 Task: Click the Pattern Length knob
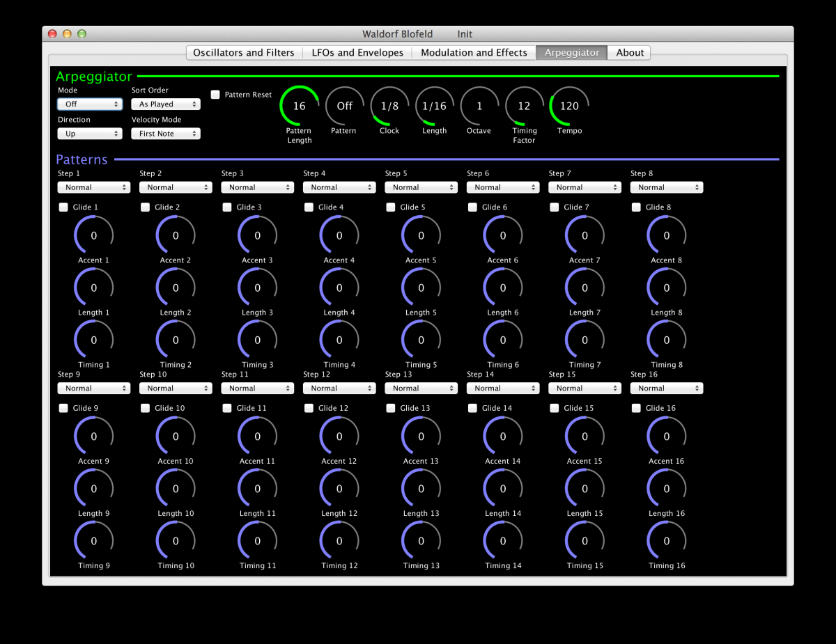coord(300,106)
